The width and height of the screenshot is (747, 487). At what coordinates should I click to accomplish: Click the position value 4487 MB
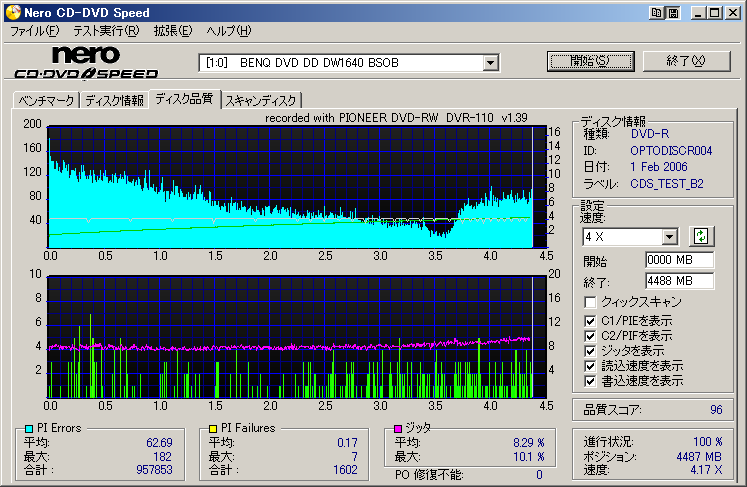pyautogui.click(x=699, y=457)
